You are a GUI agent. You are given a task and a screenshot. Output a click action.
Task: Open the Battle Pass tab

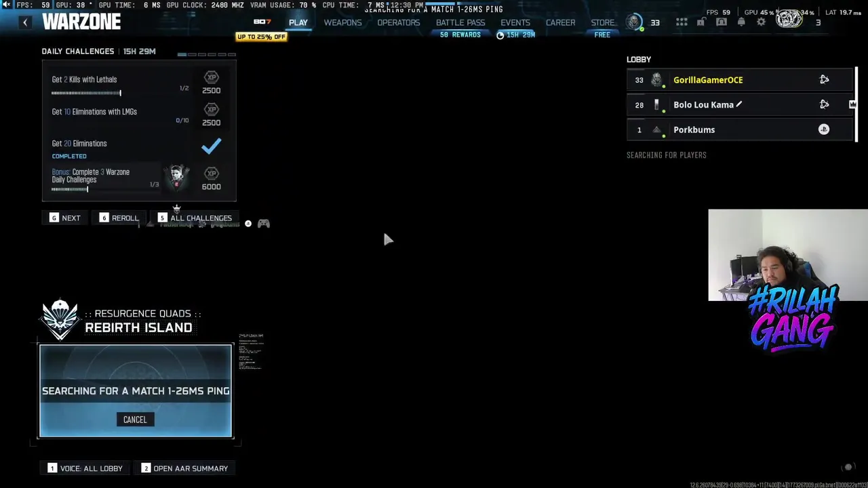coord(460,22)
